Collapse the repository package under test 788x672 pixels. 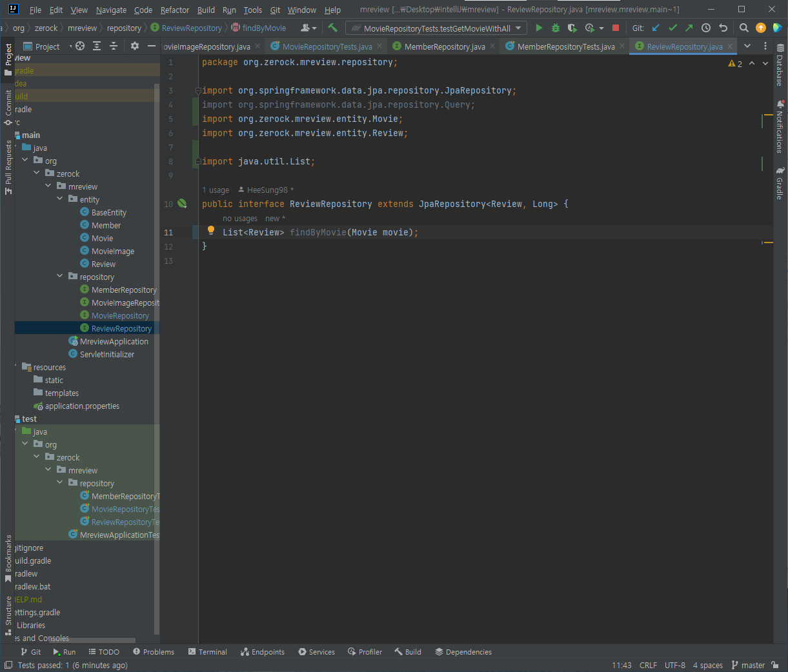(61, 483)
